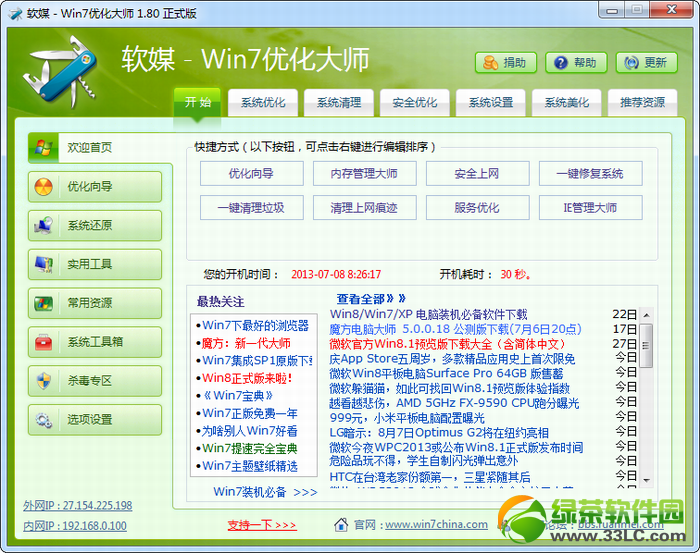Select 欢迎首页 in the sidebar
The height and width of the screenshot is (557, 700).
click(x=100, y=147)
